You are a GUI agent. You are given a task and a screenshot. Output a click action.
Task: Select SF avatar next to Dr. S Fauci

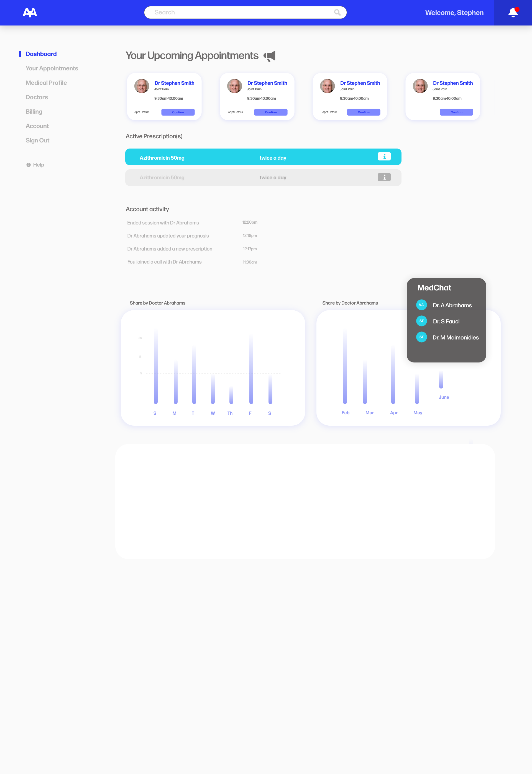point(421,321)
